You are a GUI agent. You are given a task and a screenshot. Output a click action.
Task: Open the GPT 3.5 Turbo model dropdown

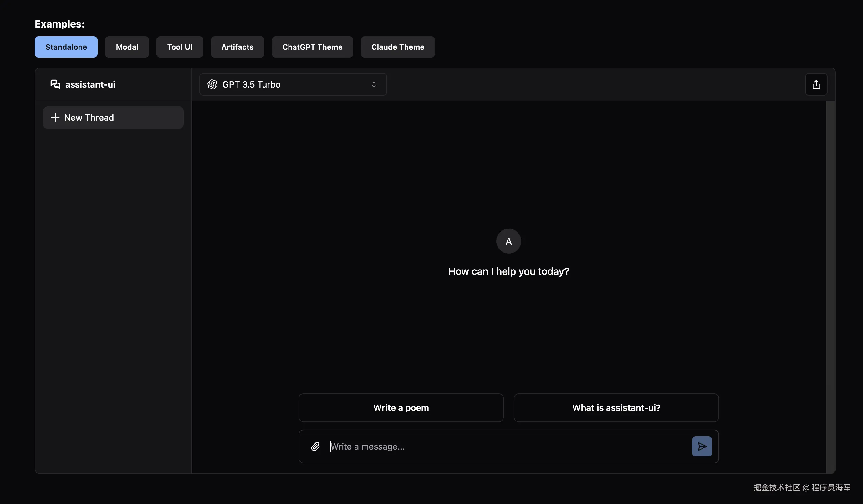coord(293,84)
